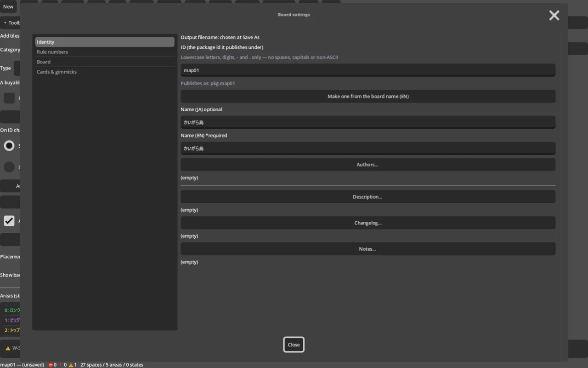
Task: Click the Name (JA) optional input field
Action: 368,122
